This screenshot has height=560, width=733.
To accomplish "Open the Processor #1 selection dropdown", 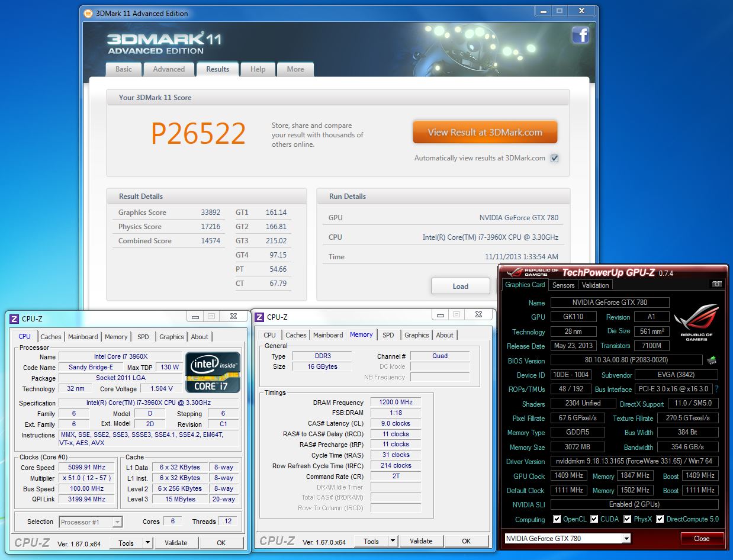I will point(117,522).
